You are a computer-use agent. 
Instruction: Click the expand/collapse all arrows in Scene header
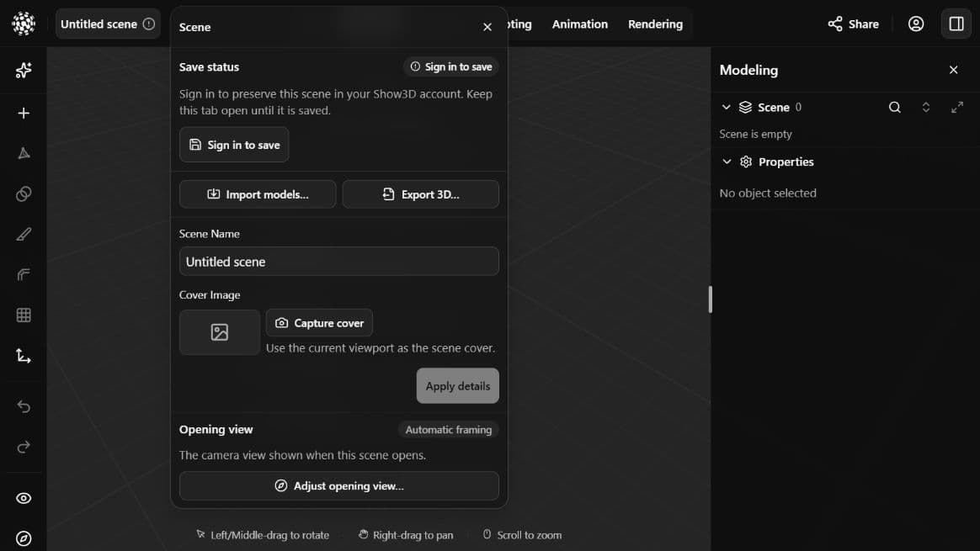[926, 108]
